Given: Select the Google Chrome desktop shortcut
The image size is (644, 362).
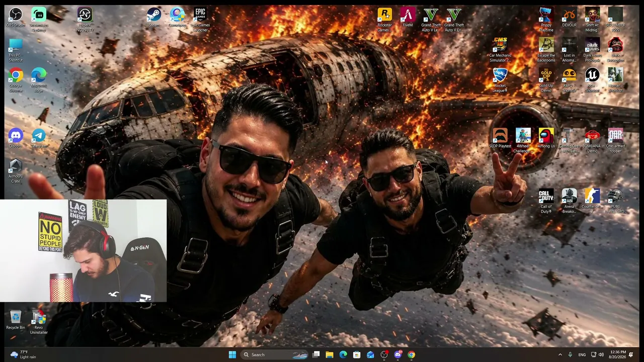Looking at the screenshot, I should [x=16, y=80].
